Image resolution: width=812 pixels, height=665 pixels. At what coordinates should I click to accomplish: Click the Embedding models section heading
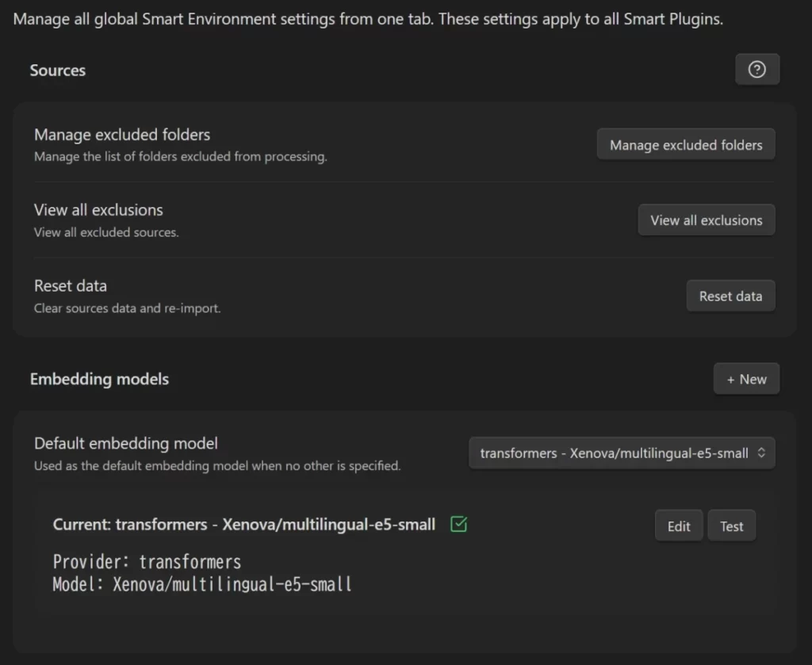click(99, 379)
